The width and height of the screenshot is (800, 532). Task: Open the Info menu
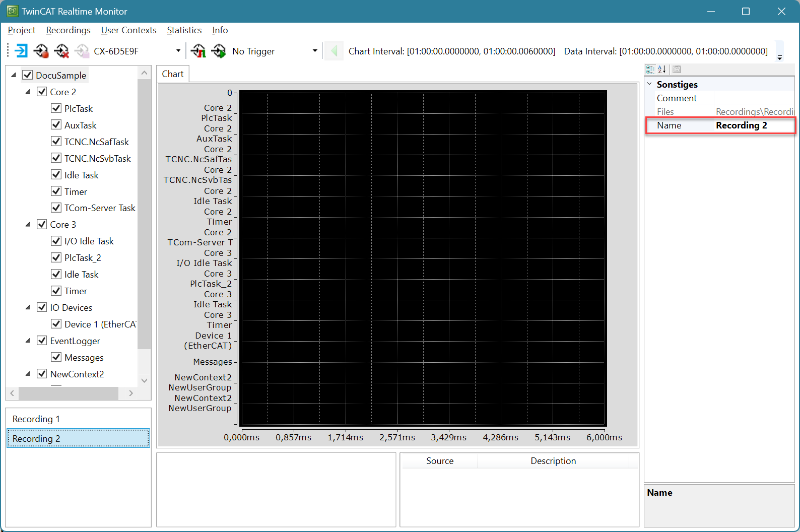click(220, 30)
